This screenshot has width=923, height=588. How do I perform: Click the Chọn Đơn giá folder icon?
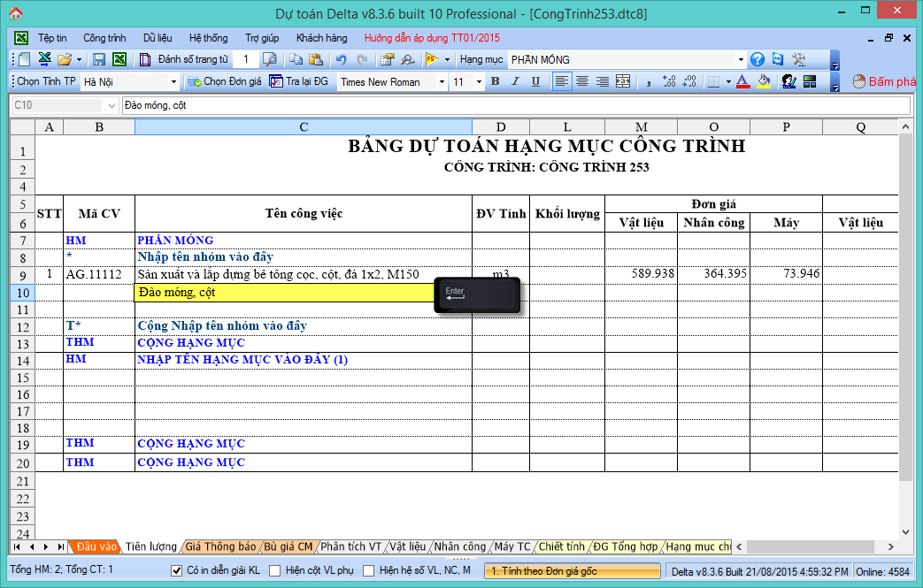[x=195, y=81]
